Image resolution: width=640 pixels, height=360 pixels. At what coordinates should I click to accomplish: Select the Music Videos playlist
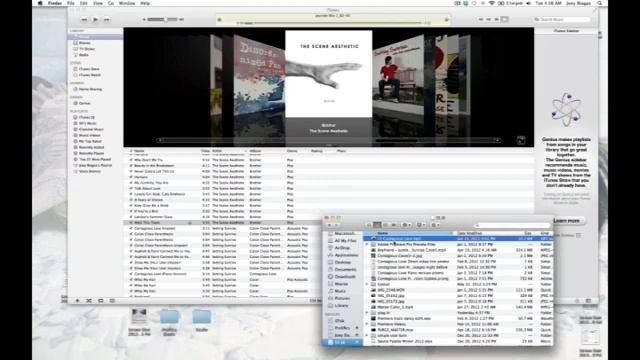[89, 135]
